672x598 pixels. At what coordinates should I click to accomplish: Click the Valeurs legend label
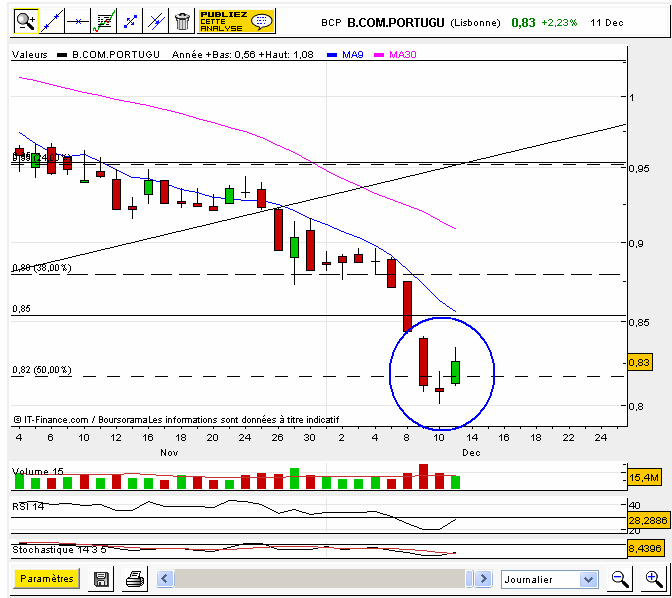click(x=30, y=54)
